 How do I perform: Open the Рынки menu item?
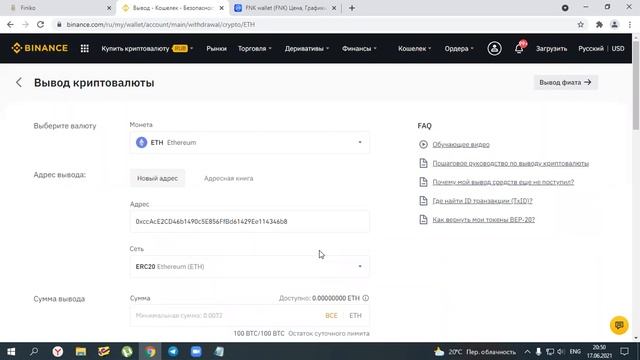click(216, 49)
